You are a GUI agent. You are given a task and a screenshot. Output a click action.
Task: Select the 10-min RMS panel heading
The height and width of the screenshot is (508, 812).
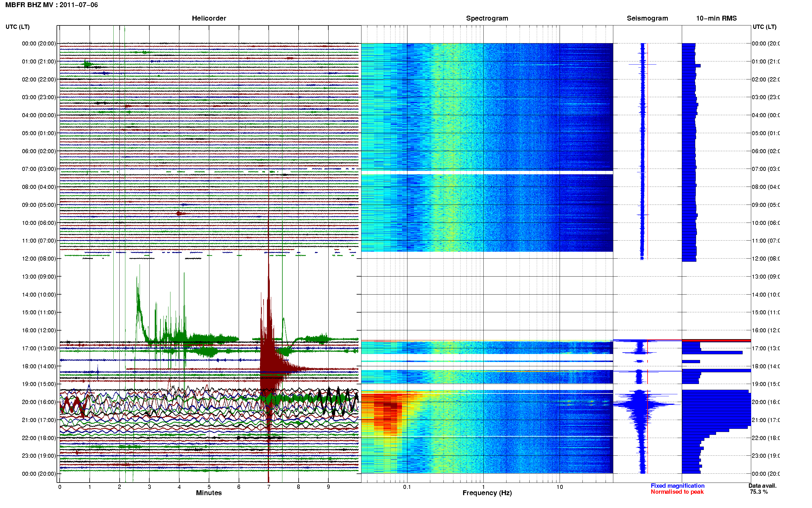(x=716, y=18)
